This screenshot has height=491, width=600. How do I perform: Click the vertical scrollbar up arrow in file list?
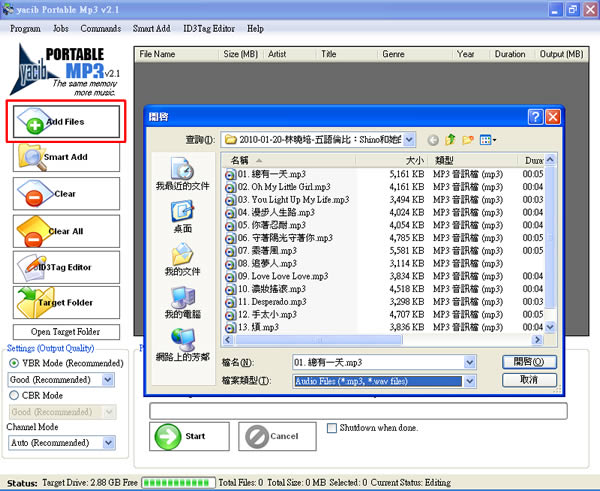tap(550, 160)
